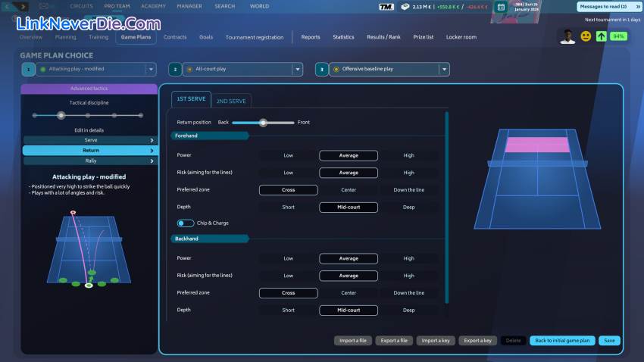
Task: Click the Save button
Action: pyautogui.click(x=609, y=341)
